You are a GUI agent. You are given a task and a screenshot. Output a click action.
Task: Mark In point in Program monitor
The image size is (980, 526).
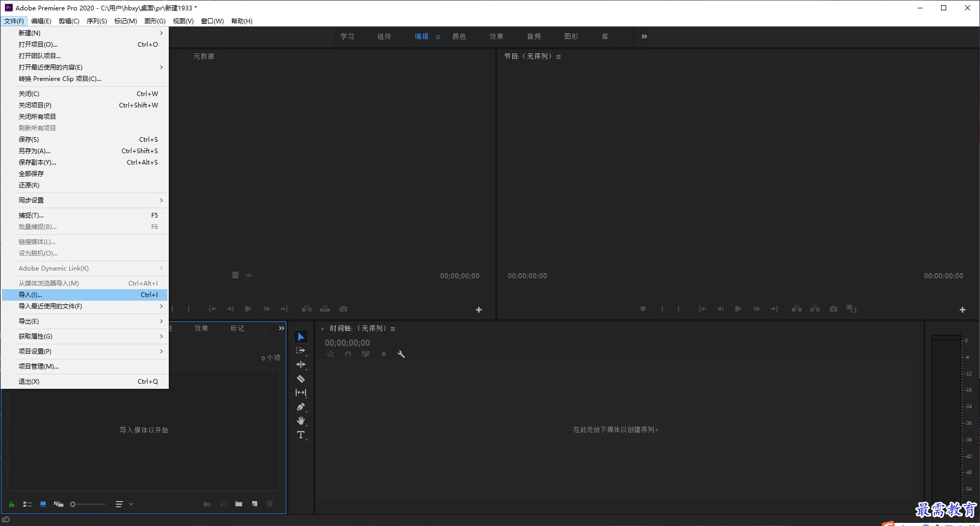(x=662, y=309)
